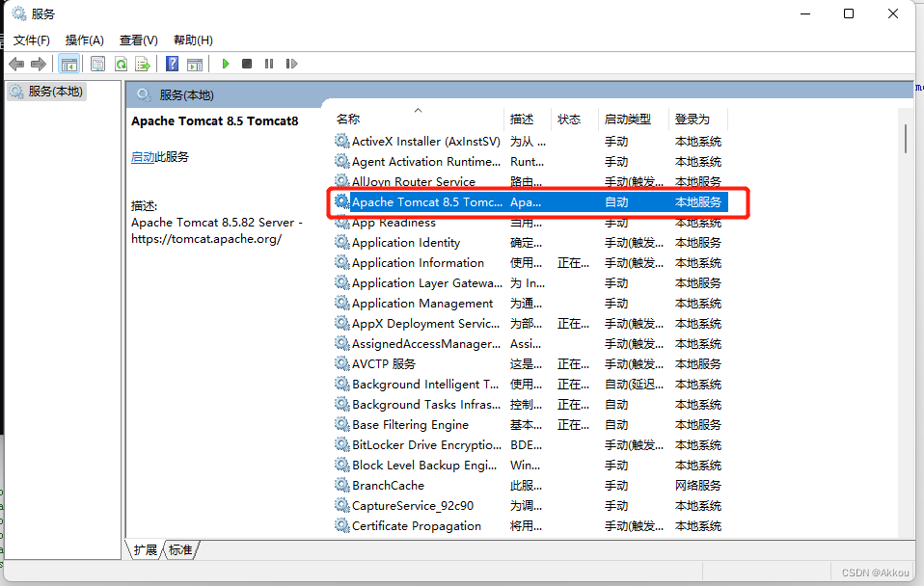
Task: Open the 文件(F) menu
Action: tap(31, 40)
